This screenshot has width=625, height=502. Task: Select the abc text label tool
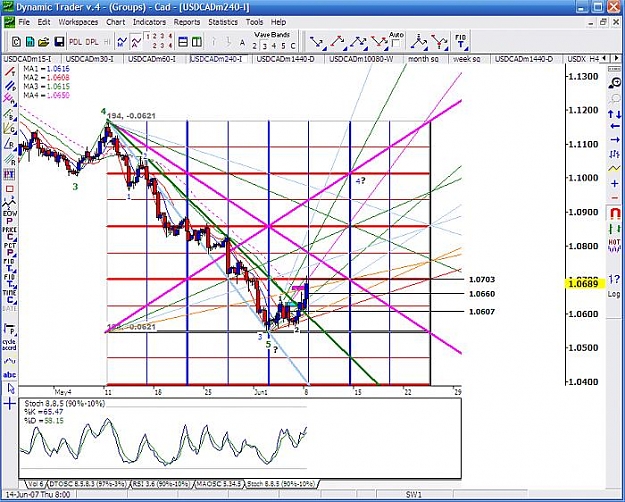(10, 375)
